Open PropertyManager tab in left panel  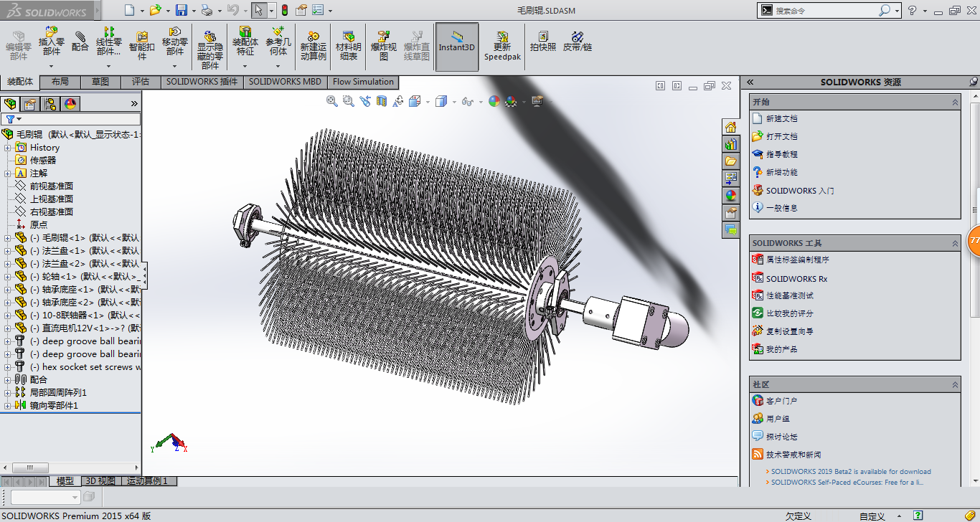coord(30,104)
